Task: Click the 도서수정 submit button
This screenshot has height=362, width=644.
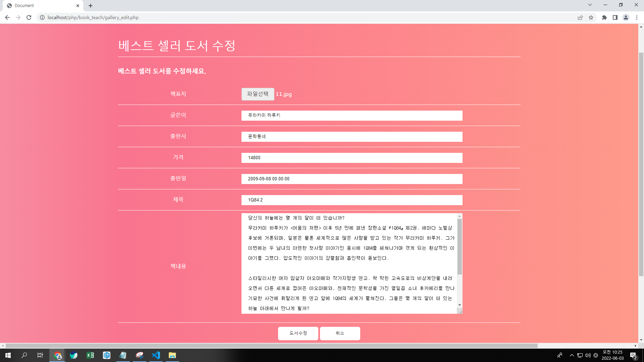Action: click(x=298, y=333)
